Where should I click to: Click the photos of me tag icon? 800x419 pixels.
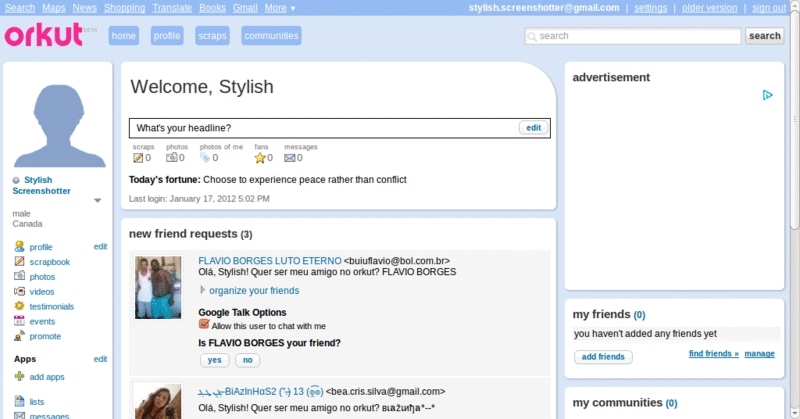205,158
